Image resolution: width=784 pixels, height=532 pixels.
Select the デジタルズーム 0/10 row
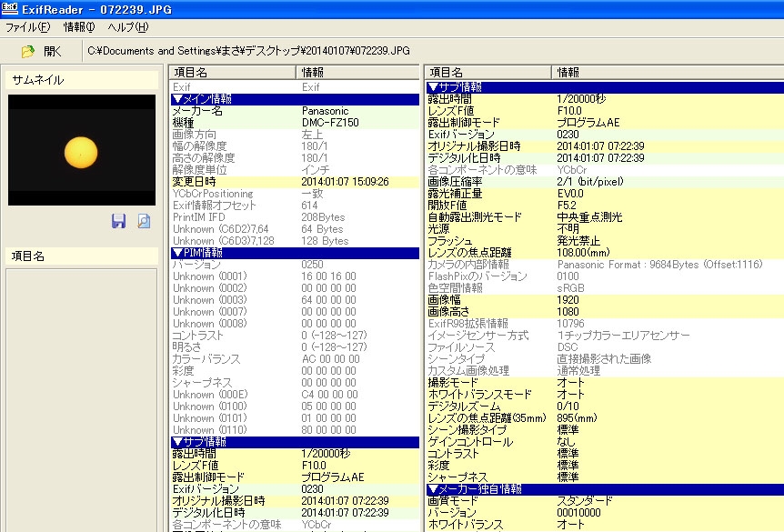tap(605, 407)
